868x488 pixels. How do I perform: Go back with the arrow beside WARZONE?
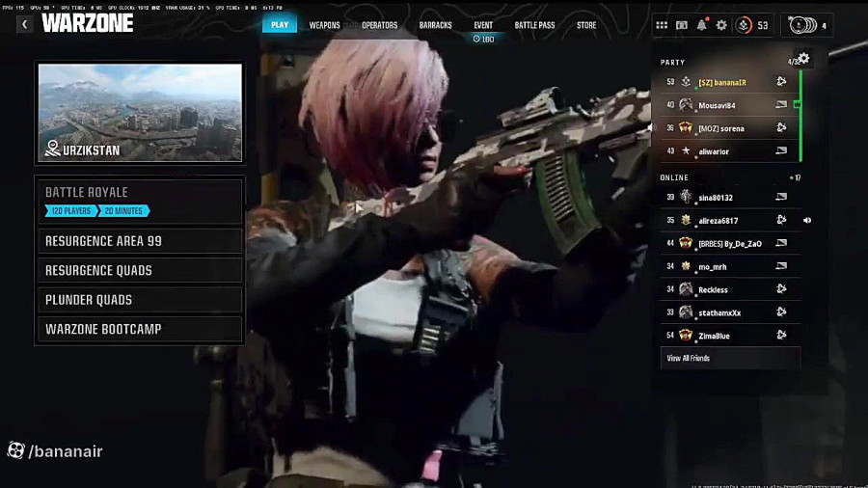point(24,24)
